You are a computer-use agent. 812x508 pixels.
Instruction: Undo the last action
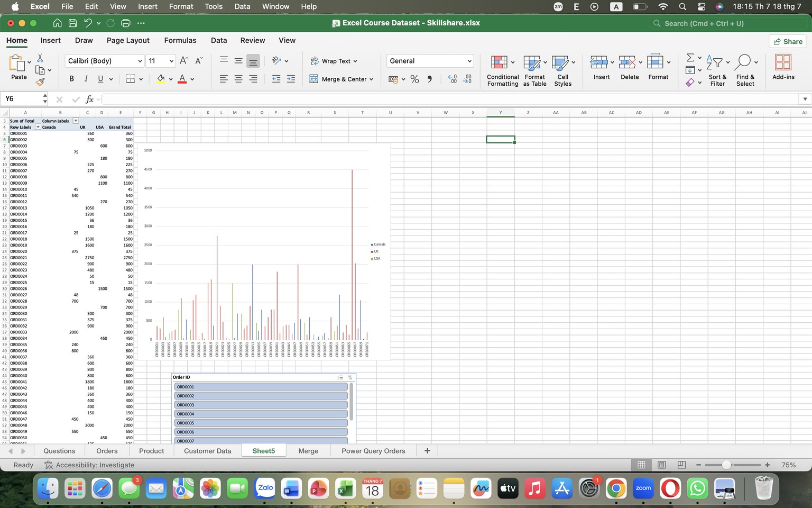[x=88, y=23]
